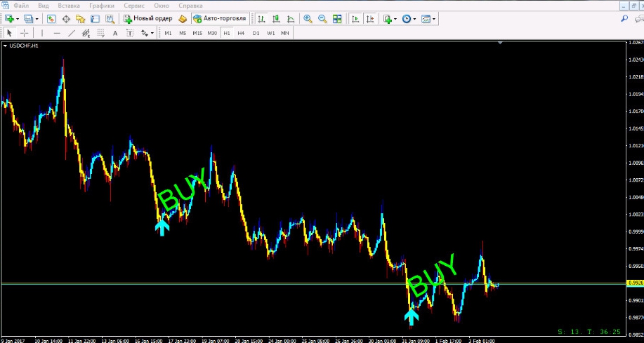Screen dimensions: 644x343
Task: Select the text label tool (A)
Action: [115, 33]
